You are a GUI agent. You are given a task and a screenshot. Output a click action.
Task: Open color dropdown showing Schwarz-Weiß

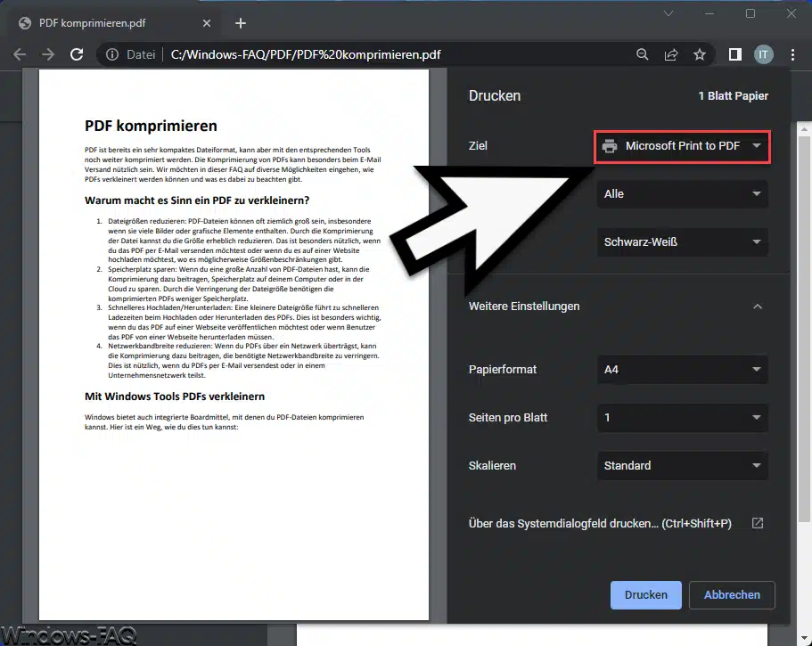pos(682,241)
